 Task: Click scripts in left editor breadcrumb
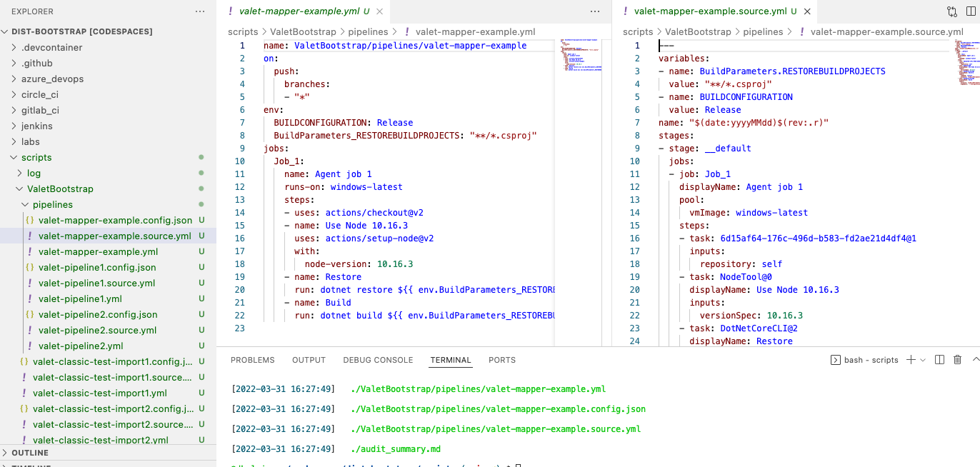[x=243, y=32]
